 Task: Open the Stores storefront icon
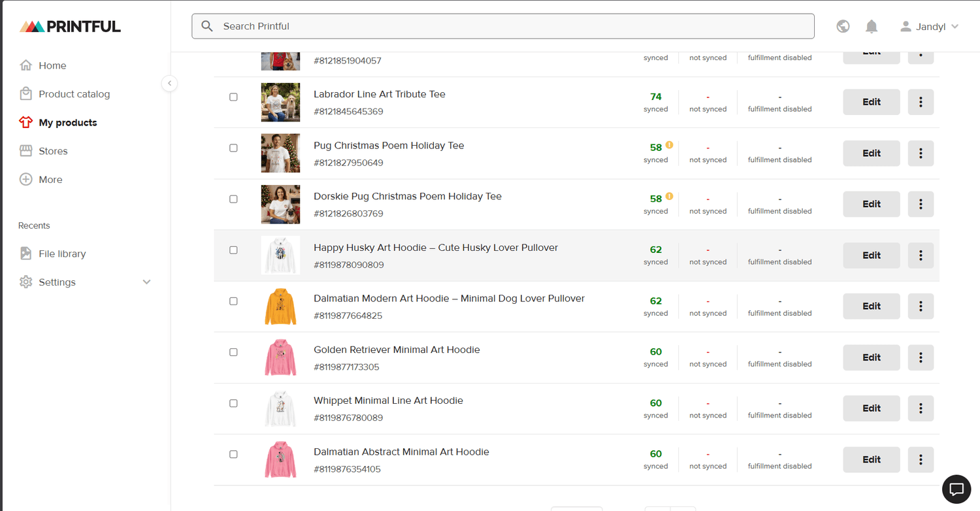pos(26,151)
